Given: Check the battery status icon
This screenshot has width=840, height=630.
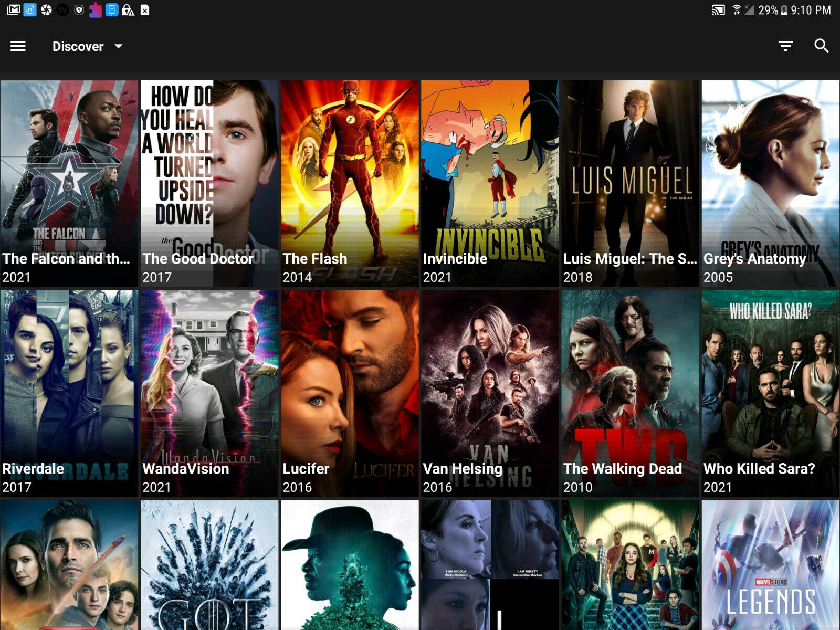Looking at the screenshot, I should pyautogui.click(x=784, y=10).
